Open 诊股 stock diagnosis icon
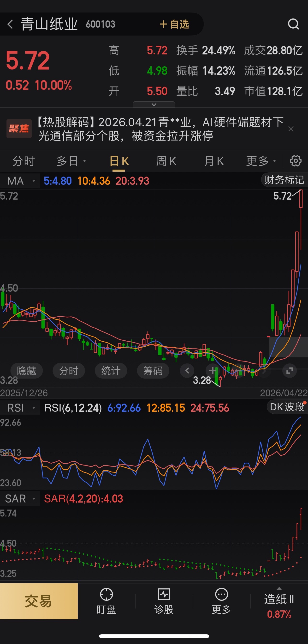The height and width of the screenshot is (644, 308). (164, 601)
